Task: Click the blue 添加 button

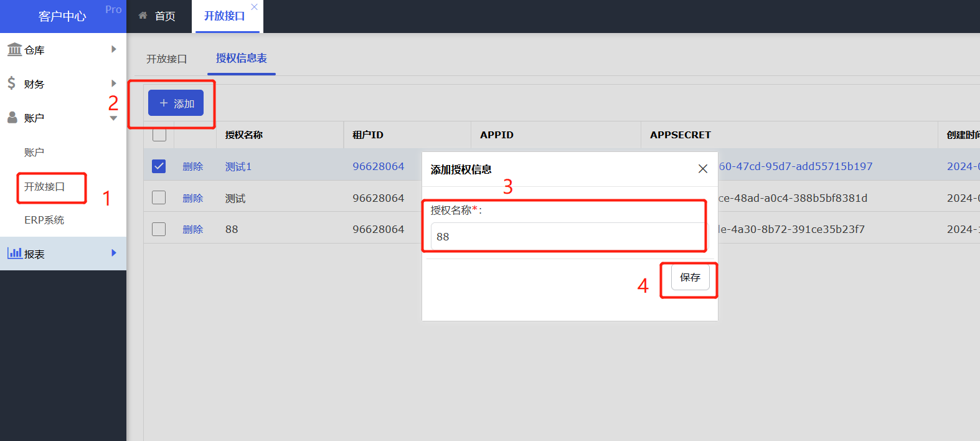Action: point(176,103)
